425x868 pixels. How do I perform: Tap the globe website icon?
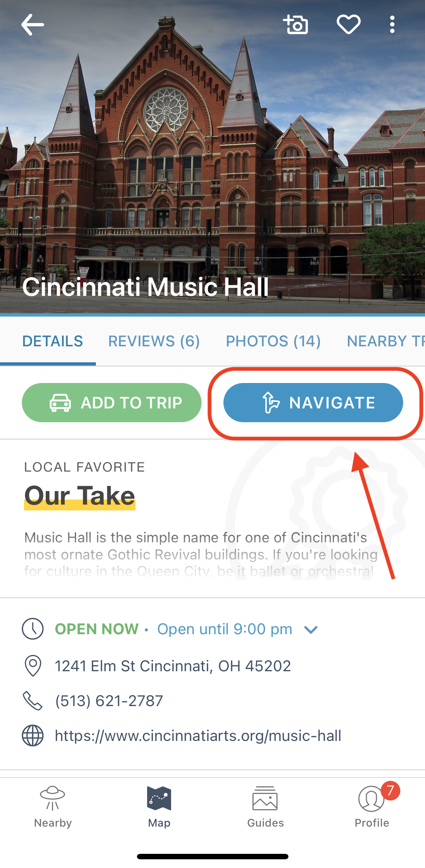(x=33, y=735)
